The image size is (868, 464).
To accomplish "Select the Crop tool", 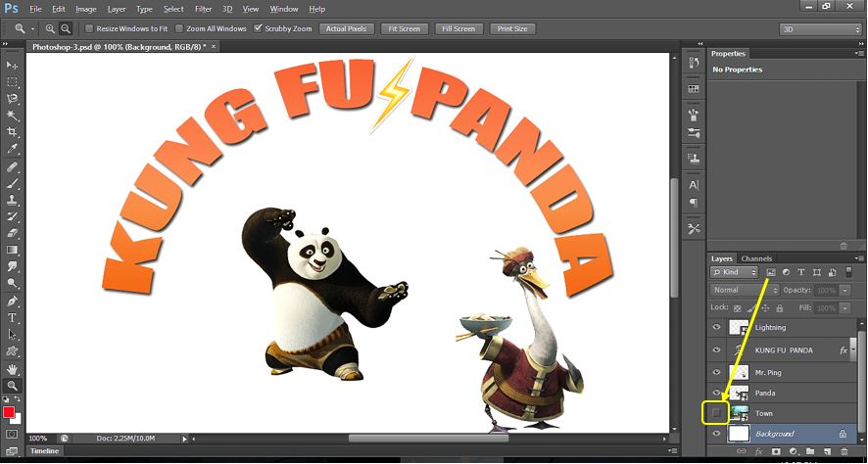I will click(x=12, y=131).
